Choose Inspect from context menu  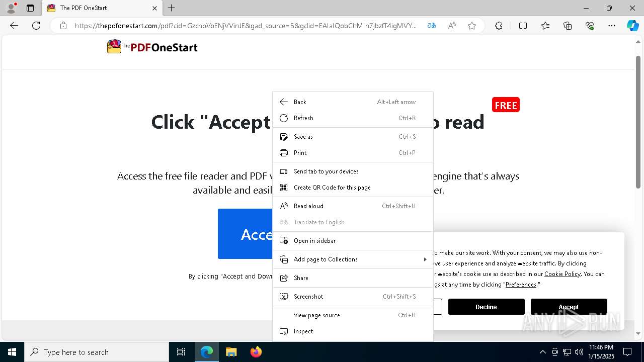pos(353,331)
